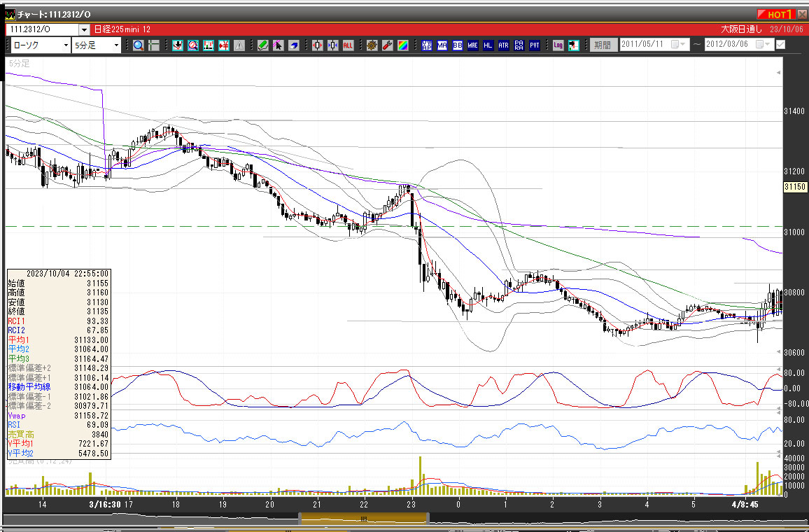Click the chart window title bar icon
This screenshot has width=809, height=532.
(10, 15)
